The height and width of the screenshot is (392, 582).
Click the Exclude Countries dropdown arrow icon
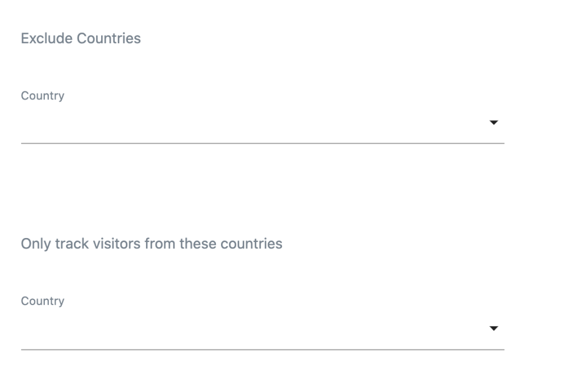[493, 122]
